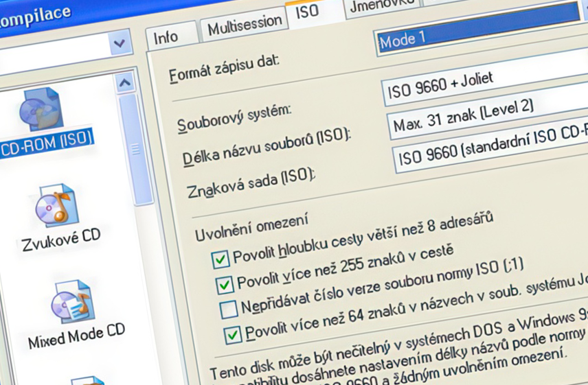
Task: Click the CD-ROM (ISO) caption text
Action: (46, 144)
